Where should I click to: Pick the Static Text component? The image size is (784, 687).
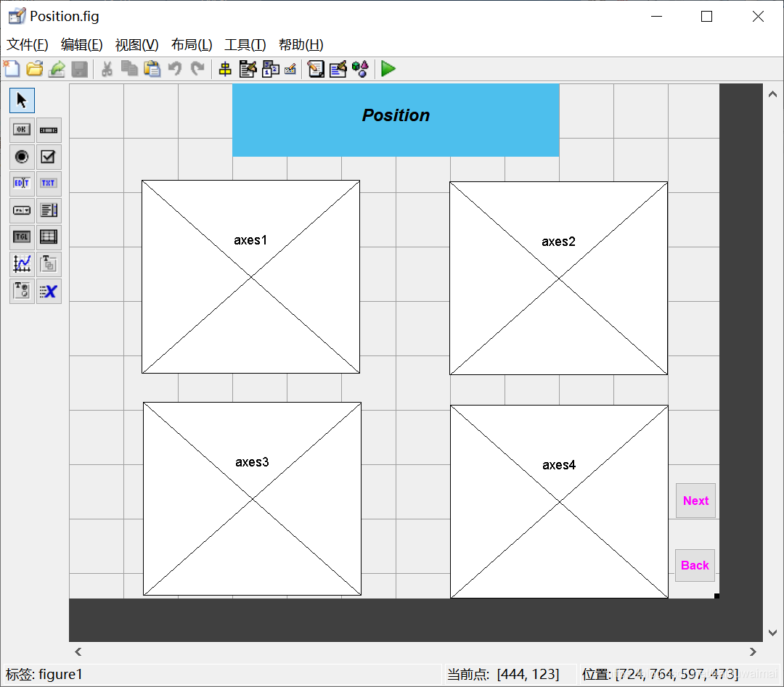pos(49,184)
